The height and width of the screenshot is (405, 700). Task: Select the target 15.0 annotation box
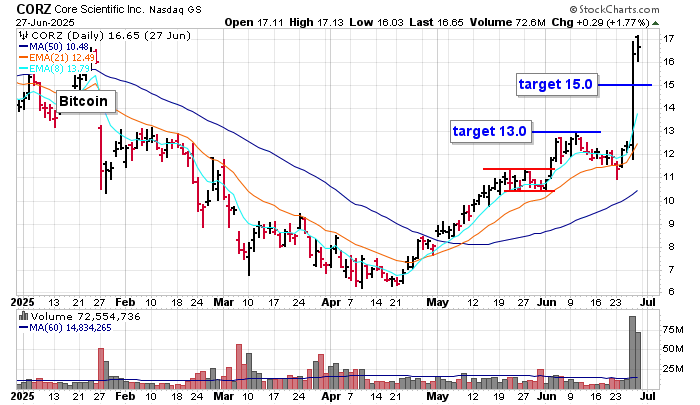coord(556,85)
